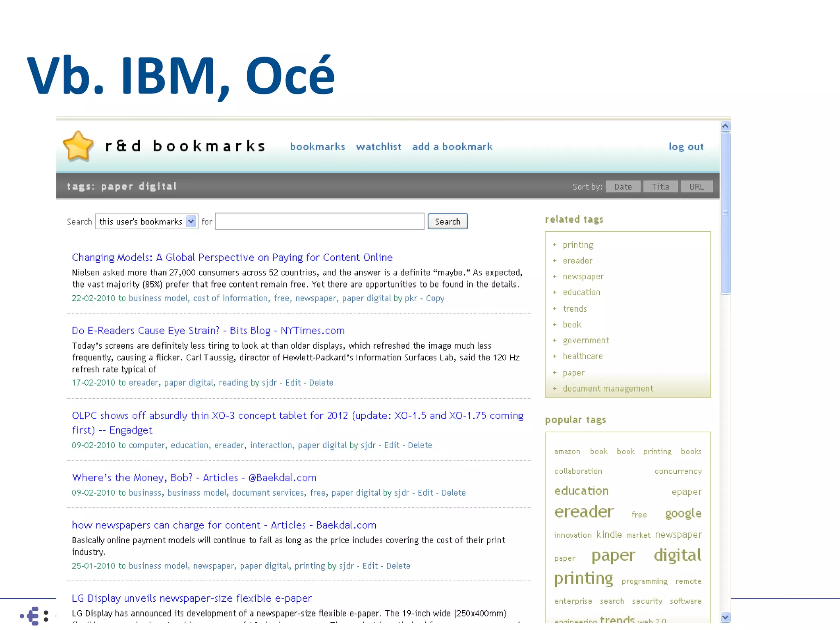Open the bookmarks navigation item

317,147
